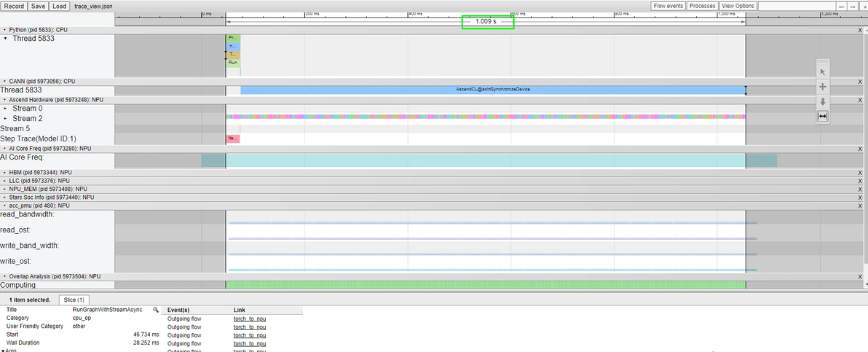Click the magnifier icon beside RunGraphWithStreamAsync
The width and height of the screenshot is (868, 352).
[x=156, y=310]
